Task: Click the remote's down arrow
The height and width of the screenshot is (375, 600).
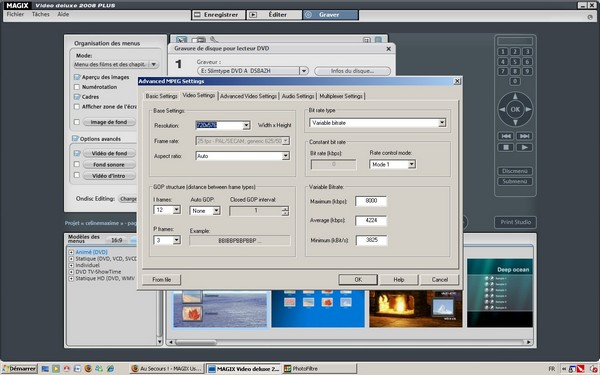Action: click(515, 122)
